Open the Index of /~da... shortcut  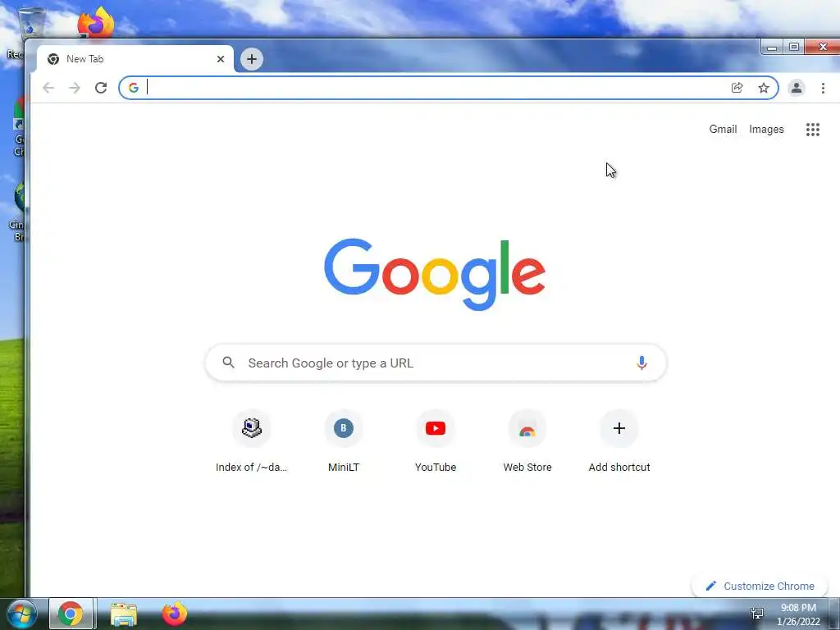(251, 441)
